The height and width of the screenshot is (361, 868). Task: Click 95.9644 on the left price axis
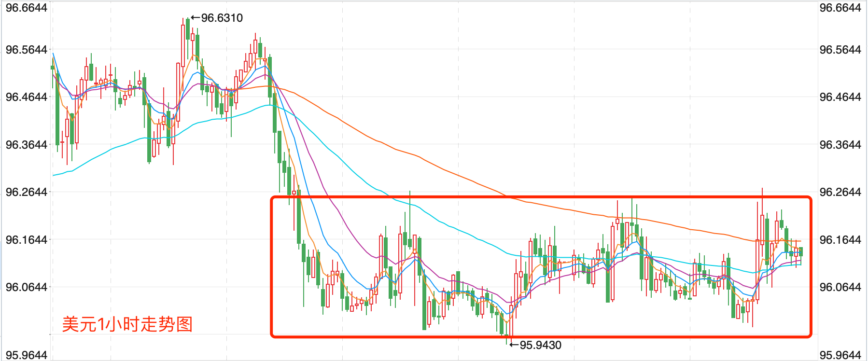[x=27, y=355]
